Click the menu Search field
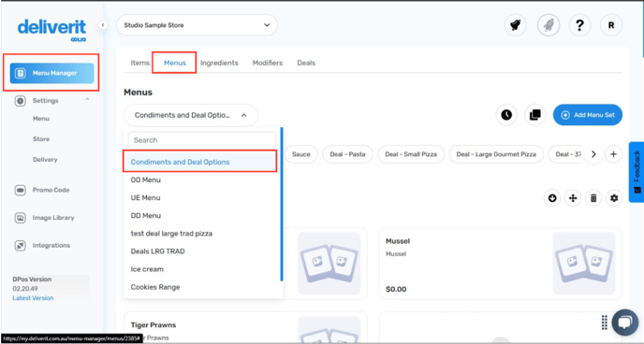 (x=201, y=140)
